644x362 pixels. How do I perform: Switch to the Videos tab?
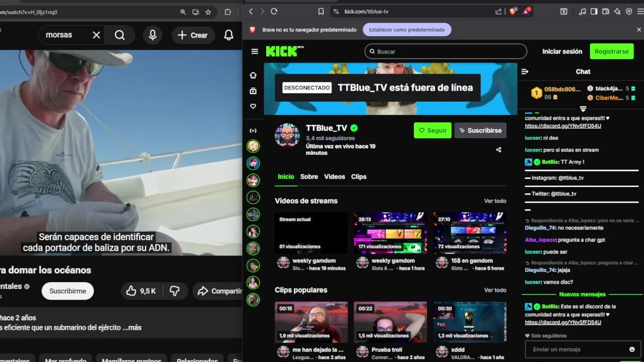coord(335,176)
